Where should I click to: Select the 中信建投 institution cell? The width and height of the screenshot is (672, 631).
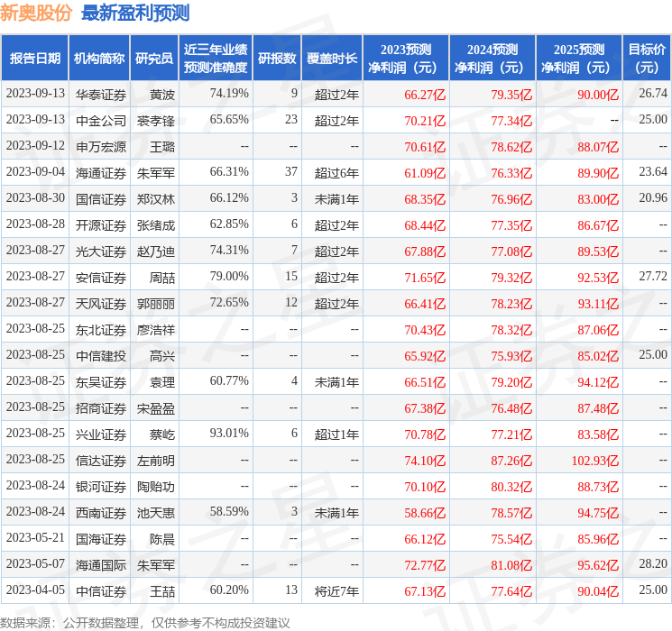(x=101, y=355)
